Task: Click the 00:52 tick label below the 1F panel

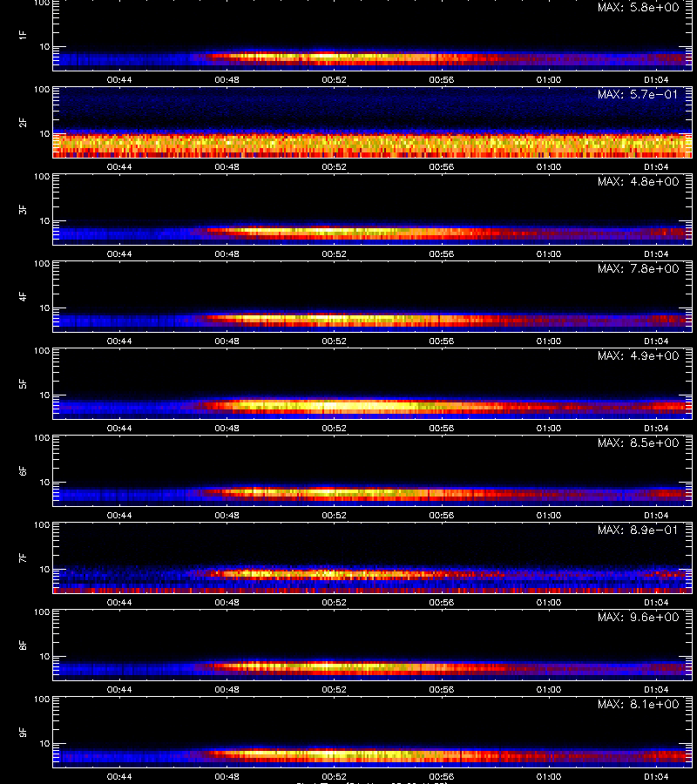Action: pyautogui.click(x=334, y=80)
